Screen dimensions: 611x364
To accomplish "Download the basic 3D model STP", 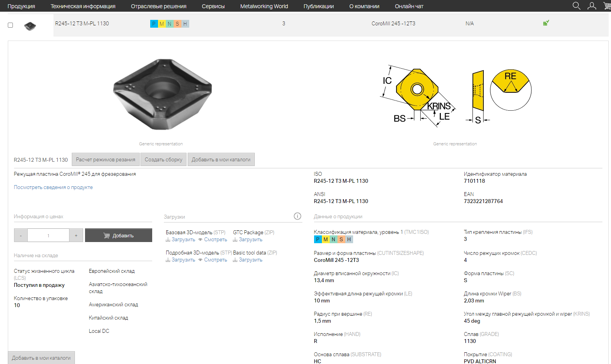I will point(180,240).
